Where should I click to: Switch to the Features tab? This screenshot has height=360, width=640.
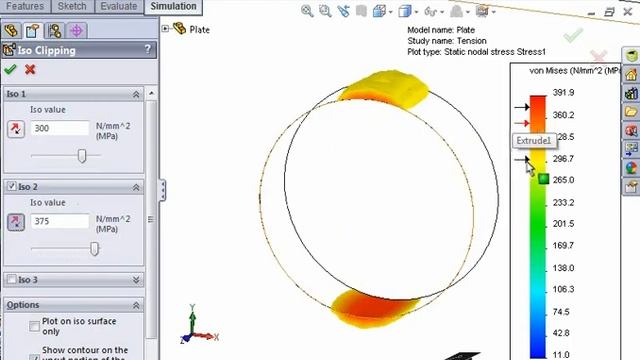(x=25, y=6)
